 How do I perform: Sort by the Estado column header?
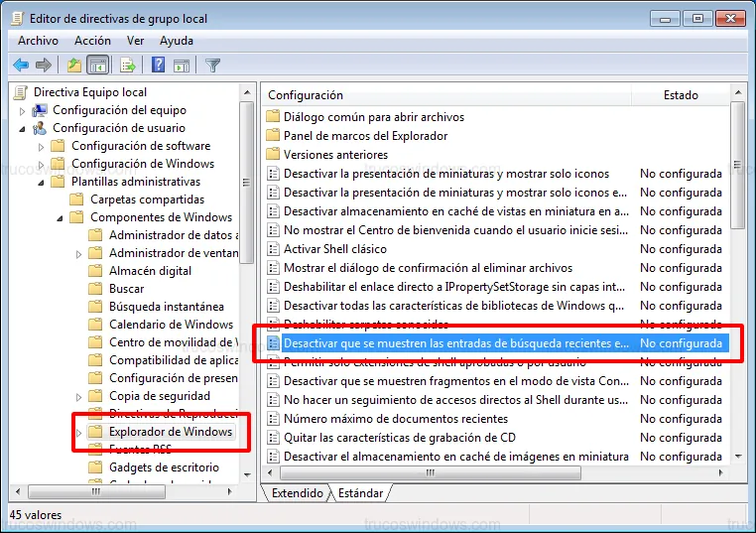pyautogui.click(x=681, y=95)
